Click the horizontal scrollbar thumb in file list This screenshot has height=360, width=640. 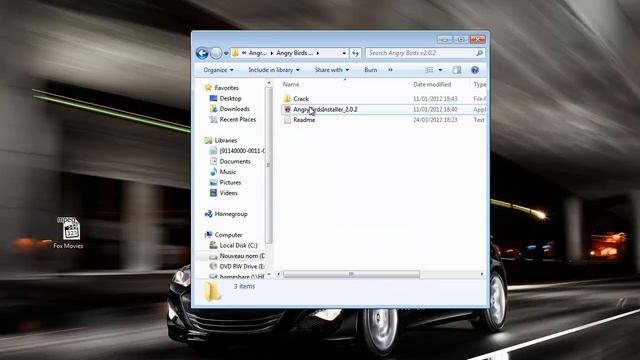pyautogui.click(x=351, y=274)
